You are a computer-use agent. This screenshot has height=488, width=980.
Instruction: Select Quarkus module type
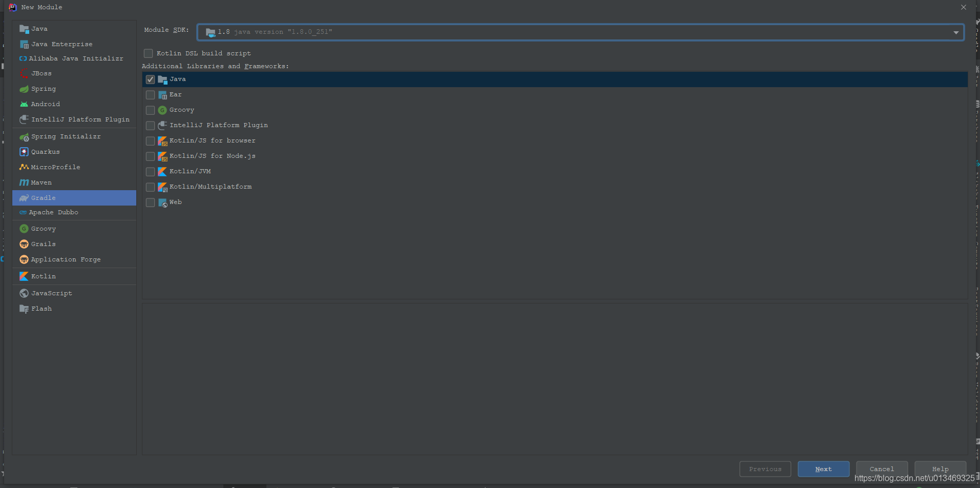point(74,152)
